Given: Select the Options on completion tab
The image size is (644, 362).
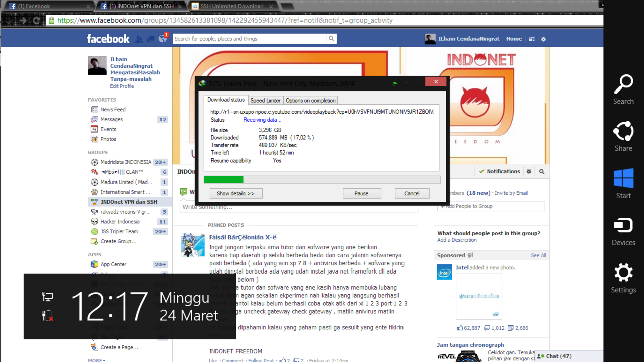Looking at the screenshot, I should [x=310, y=101].
